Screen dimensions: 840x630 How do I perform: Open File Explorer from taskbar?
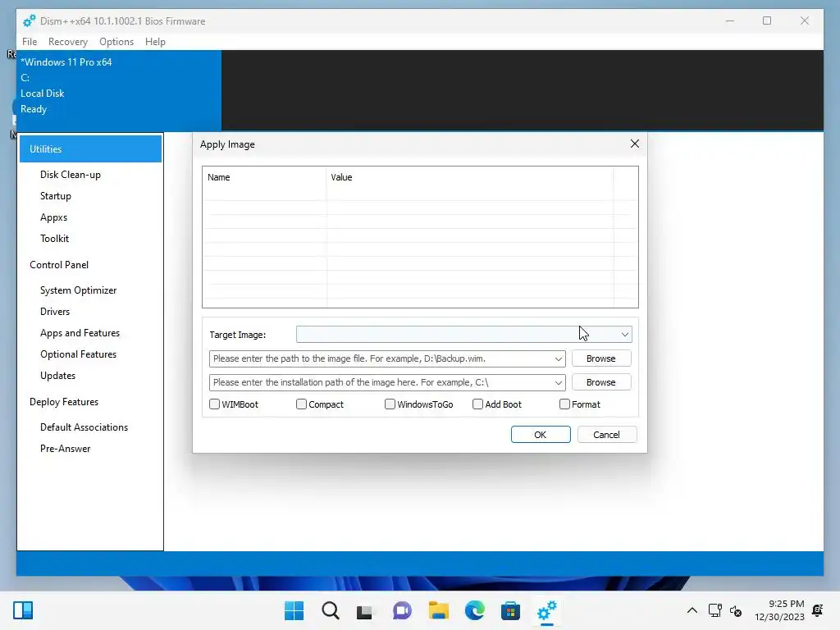tap(438, 610)
